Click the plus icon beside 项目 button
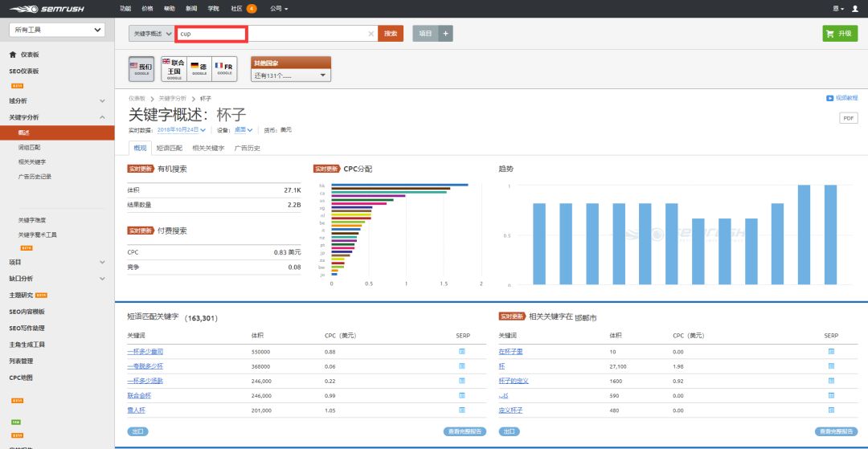Screen dimensions: 868x449 click(x=446, y=34)
